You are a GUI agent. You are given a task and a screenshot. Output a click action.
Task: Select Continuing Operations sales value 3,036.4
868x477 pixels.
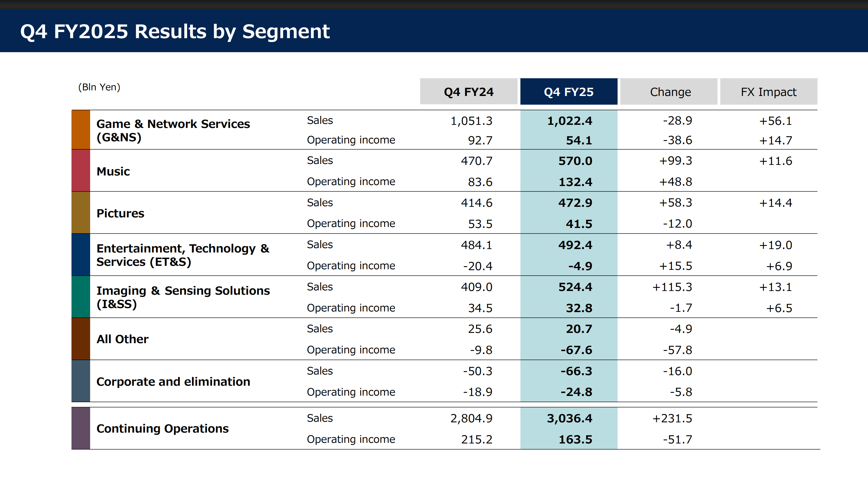click(569, 418)
